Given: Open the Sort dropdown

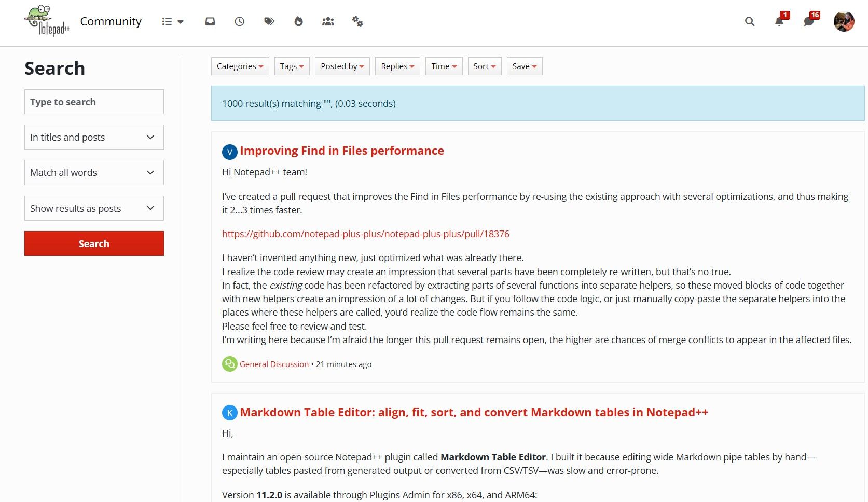Looking at the screenshot, I should [x=485, y=66].
